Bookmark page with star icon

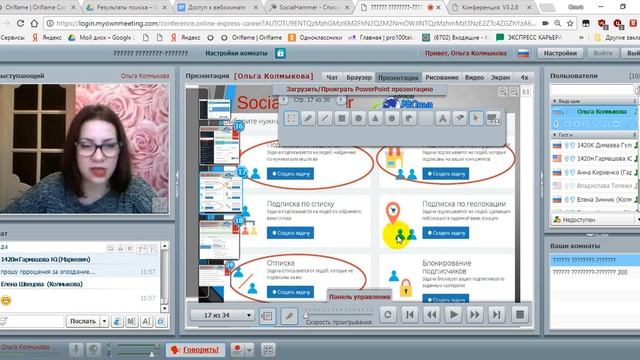(570, 24)
